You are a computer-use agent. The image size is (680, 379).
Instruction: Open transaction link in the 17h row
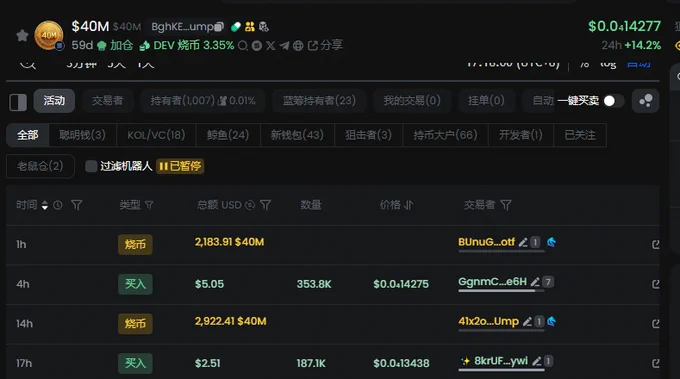(655, 363)
